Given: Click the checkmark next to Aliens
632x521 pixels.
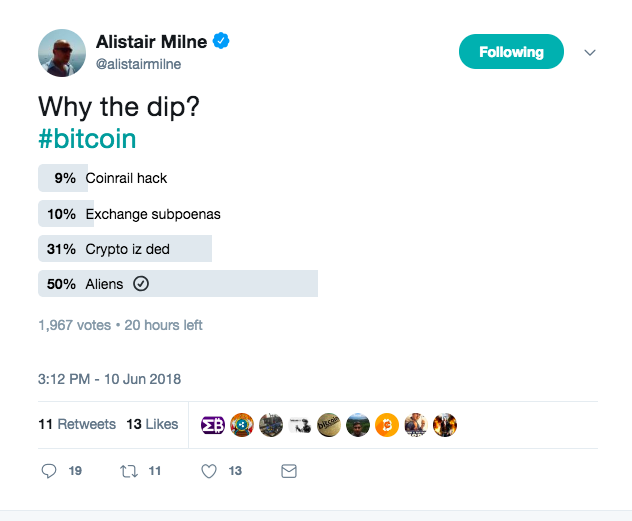Looking at the screenshot, I should point(141,284).
